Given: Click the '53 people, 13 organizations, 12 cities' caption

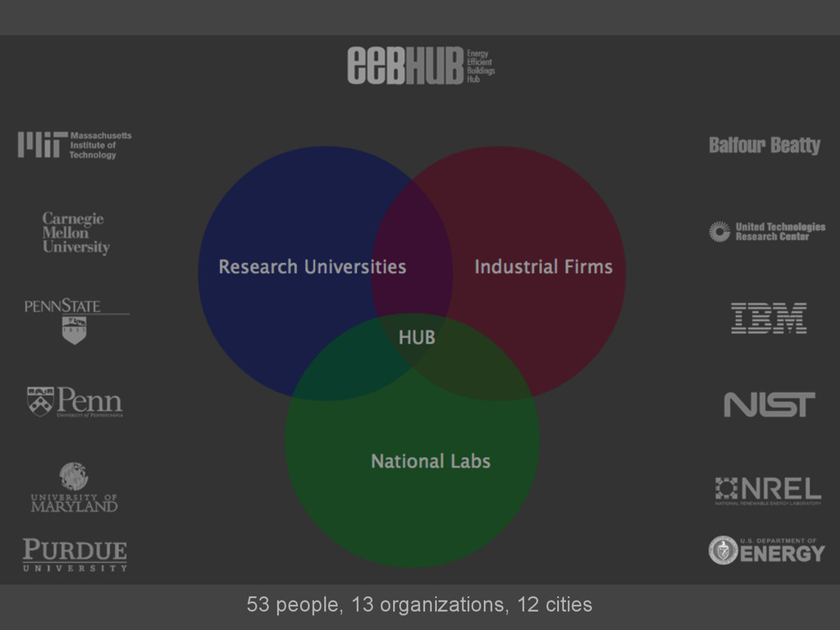Looking at the screenshot, I should (419, 605).
